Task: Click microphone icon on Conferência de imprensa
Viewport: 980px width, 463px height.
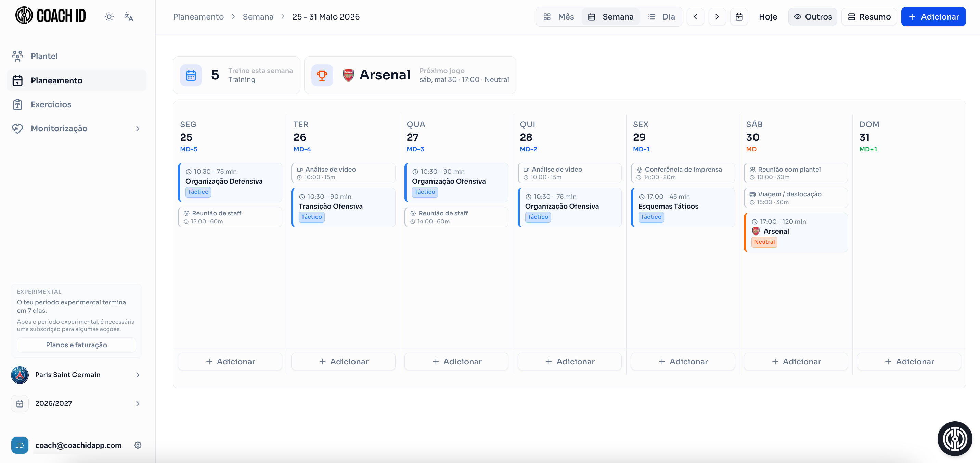Action: tap(640, 170)
